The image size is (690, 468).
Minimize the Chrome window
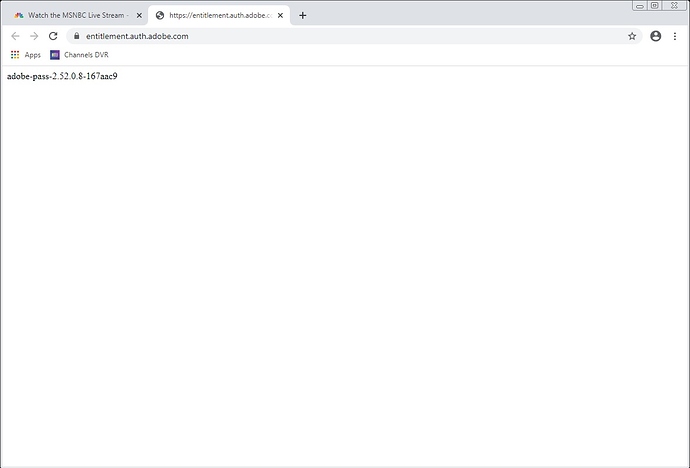click(x=639, y=5)
